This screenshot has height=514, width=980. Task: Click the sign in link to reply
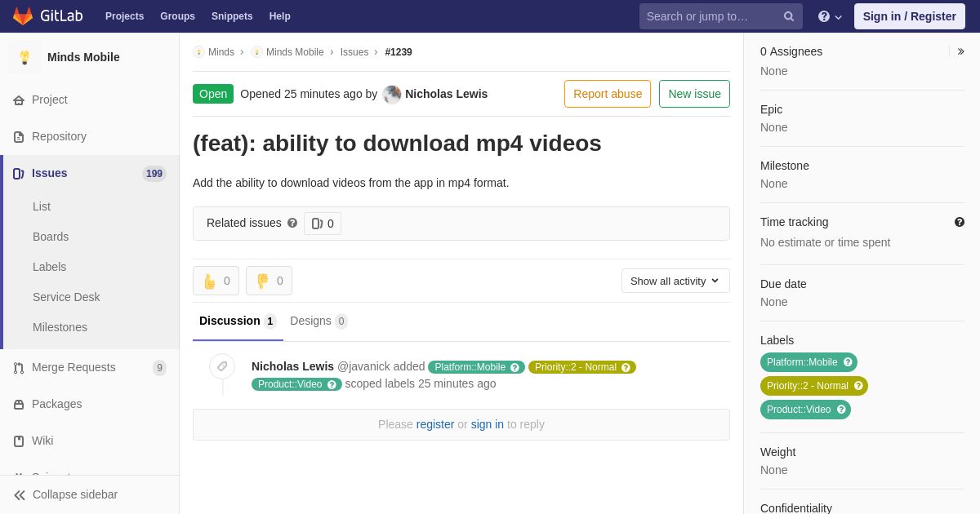click(488, 424)
